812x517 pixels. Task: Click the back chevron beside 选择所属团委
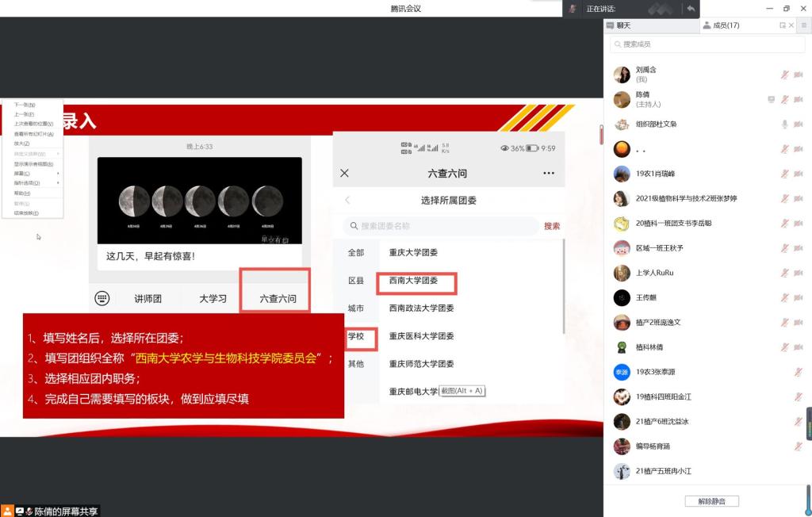point(347,201)
